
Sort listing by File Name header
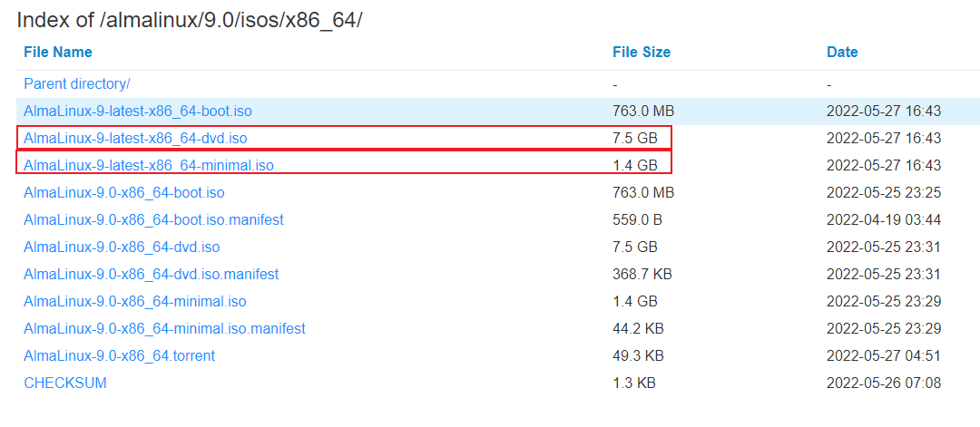(x=58, y=52)
